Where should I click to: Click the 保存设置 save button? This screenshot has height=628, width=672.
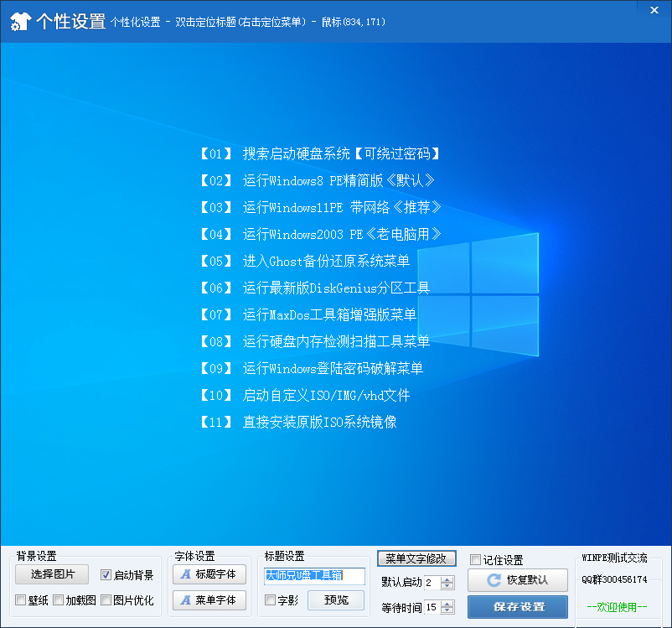518,607
